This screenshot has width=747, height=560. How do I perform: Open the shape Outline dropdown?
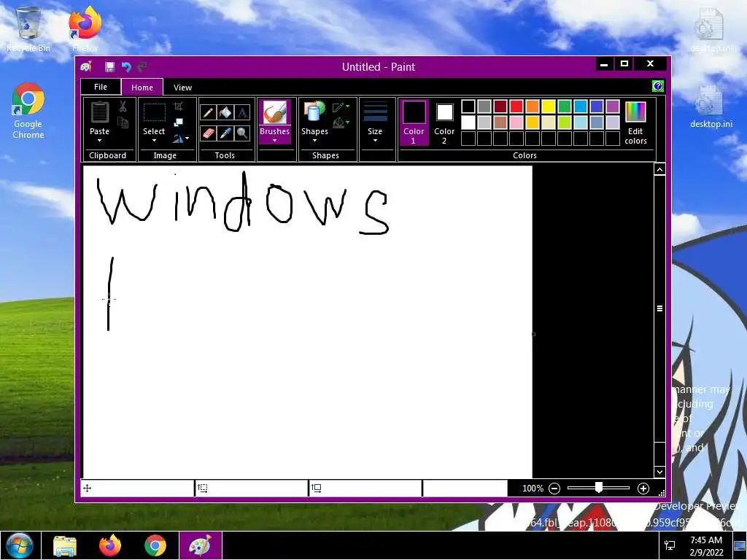[341, 107]
